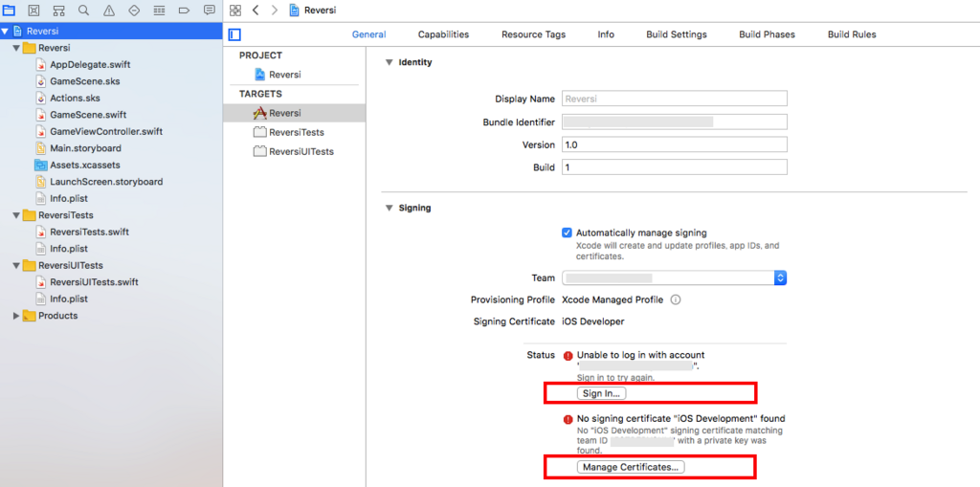Collapse the Reversi project root in navigator

pos(5,32)
